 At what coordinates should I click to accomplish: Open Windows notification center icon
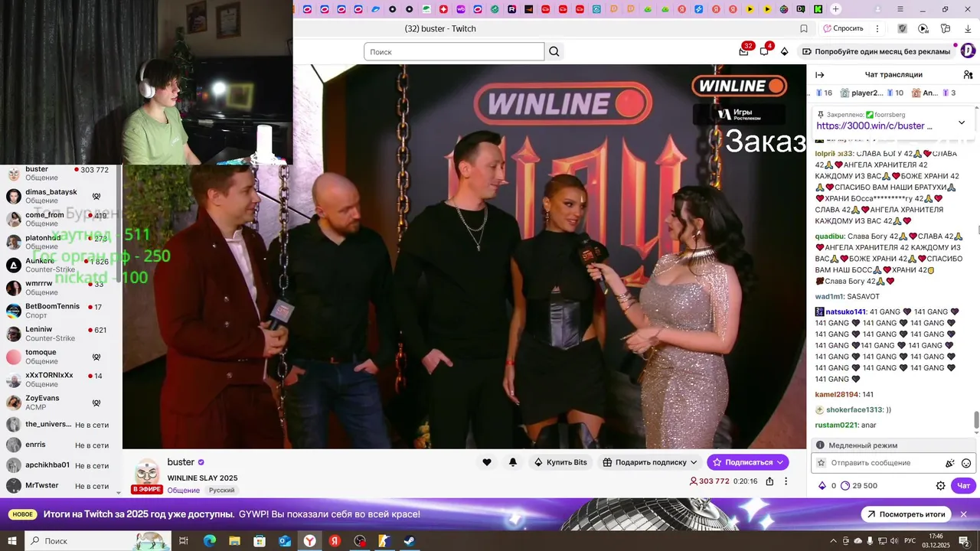pyautogui.click(x=965, y=541)
